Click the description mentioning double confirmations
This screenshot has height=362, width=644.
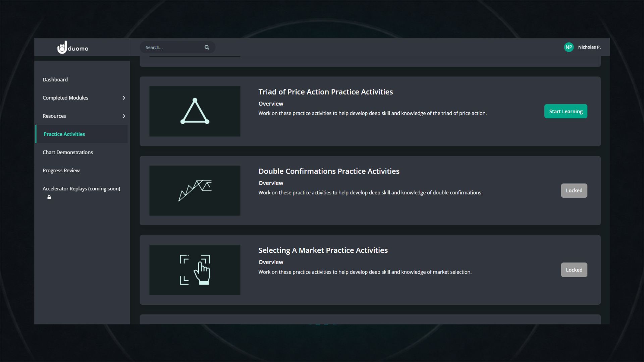[x=370, y=193]
